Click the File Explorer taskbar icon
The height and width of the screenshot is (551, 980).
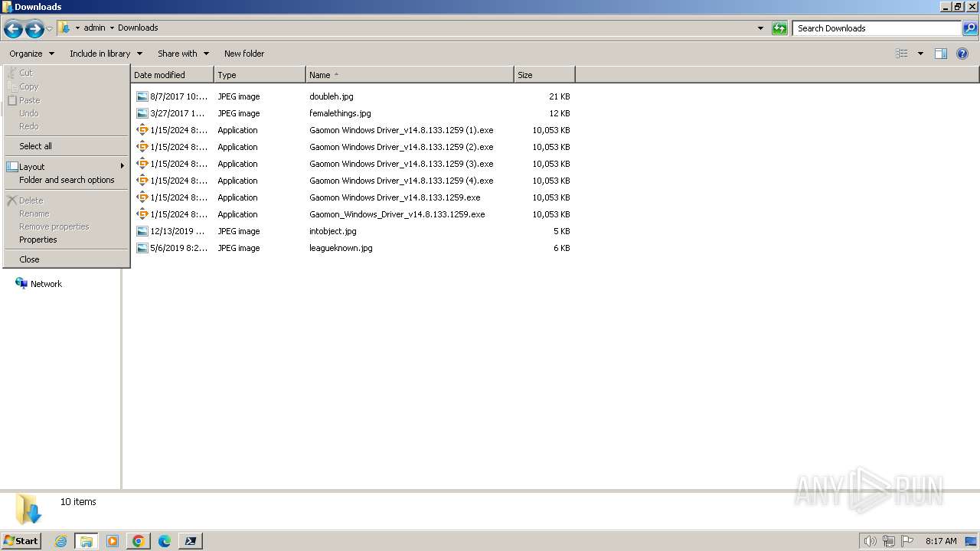coord(87,541)
